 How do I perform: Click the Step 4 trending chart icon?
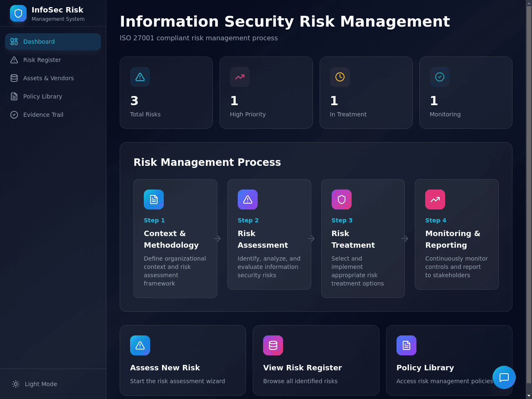435,199
